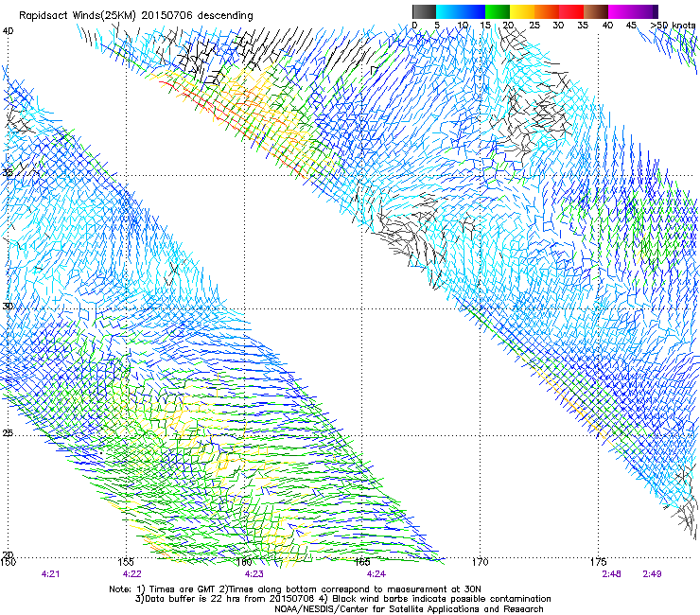Click the word 'descending' in the title

[225, 16]
